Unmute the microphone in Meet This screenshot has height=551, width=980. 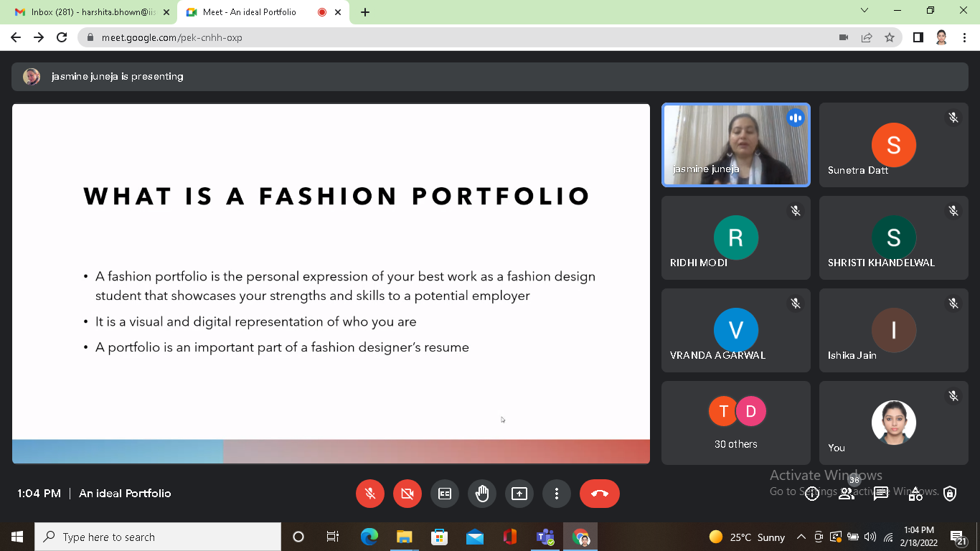tap(370, 494)
